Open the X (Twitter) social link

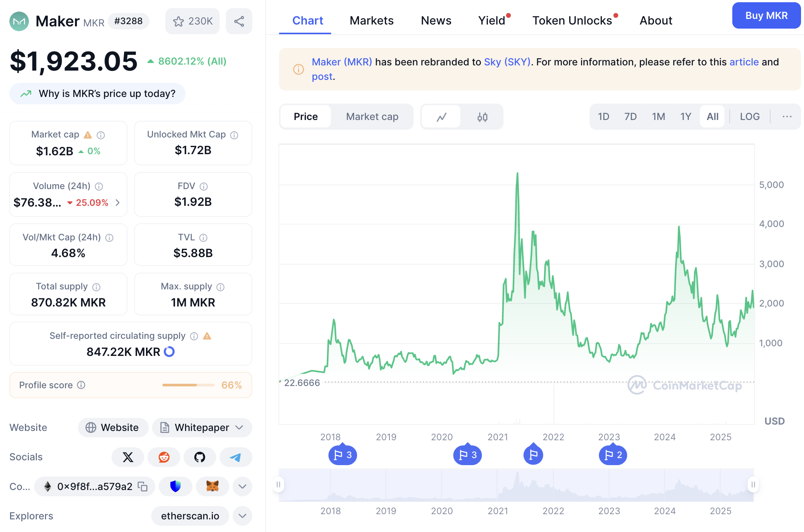click(128, 457)
